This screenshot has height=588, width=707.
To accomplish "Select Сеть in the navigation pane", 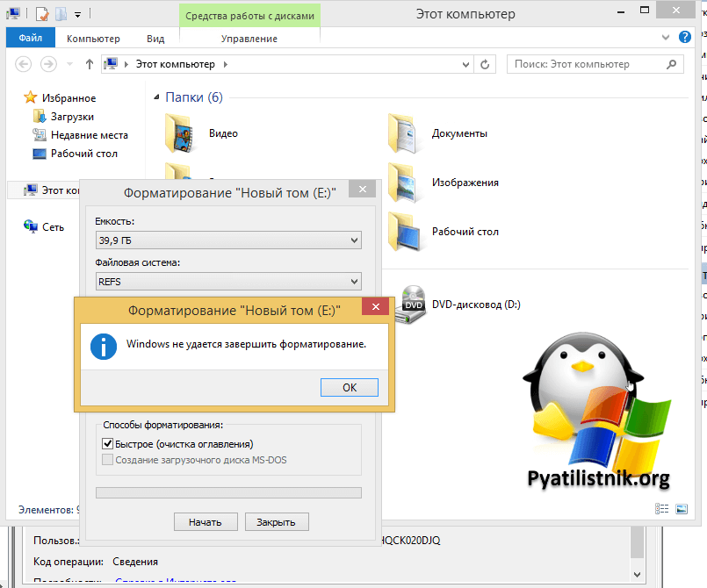I will (x=53, y=226).
